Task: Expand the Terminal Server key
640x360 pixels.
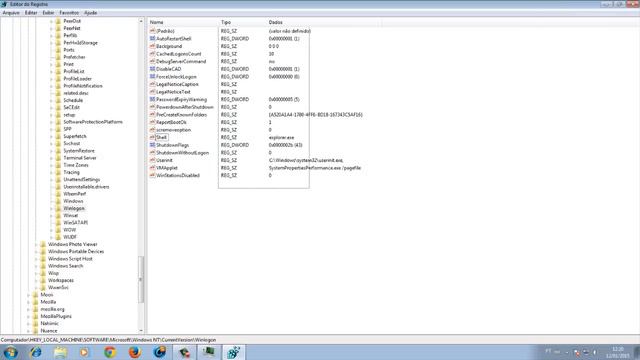Action: [51, 158]
